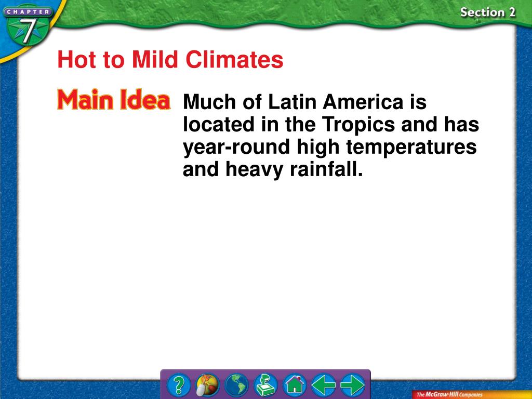Advance with the right arrow

(353, 385)
